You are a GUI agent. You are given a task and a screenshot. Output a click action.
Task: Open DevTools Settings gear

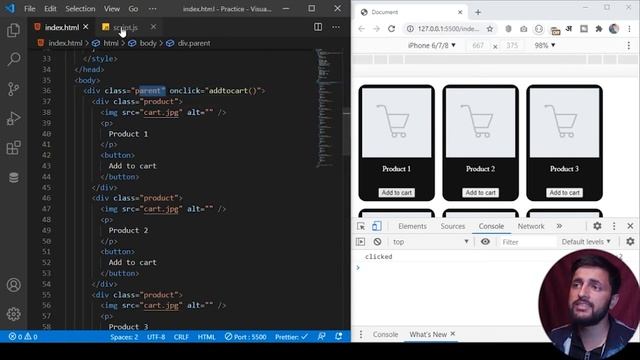click(597, 226)
